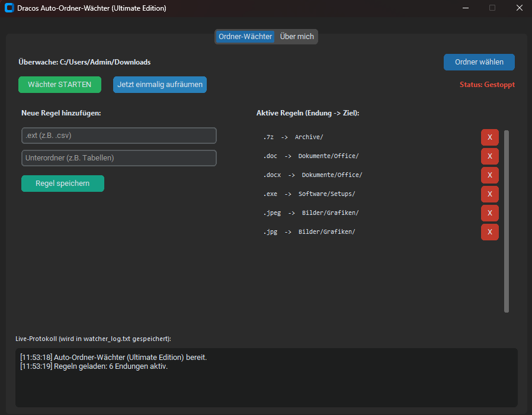Delete the .jpeg rule via X button

tap(489, 213)
